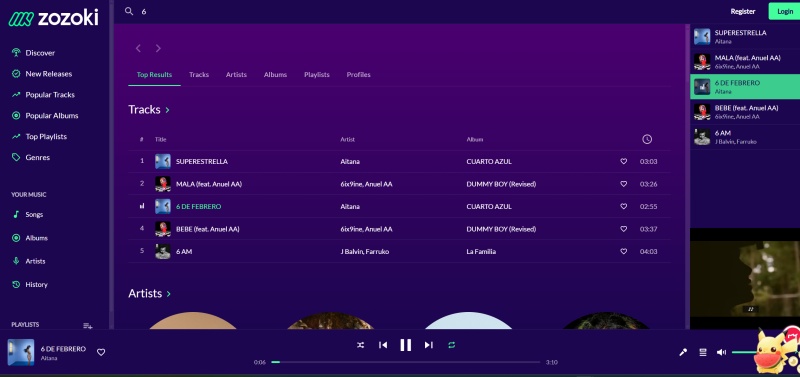Open J Balvin, Farruko artist link
The height and width of the screenshot is (377, 800).
365,251
